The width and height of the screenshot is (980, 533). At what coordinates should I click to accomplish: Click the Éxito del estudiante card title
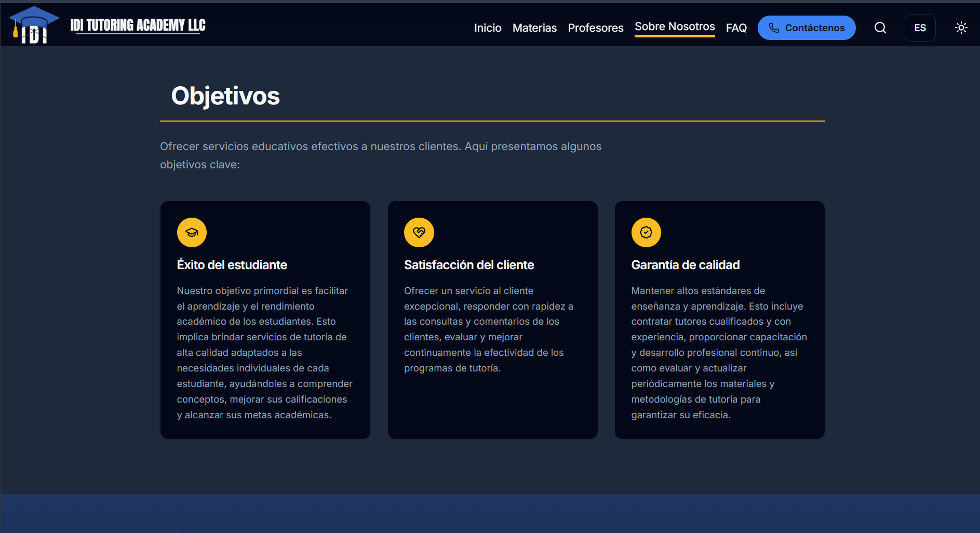point(232,265)
